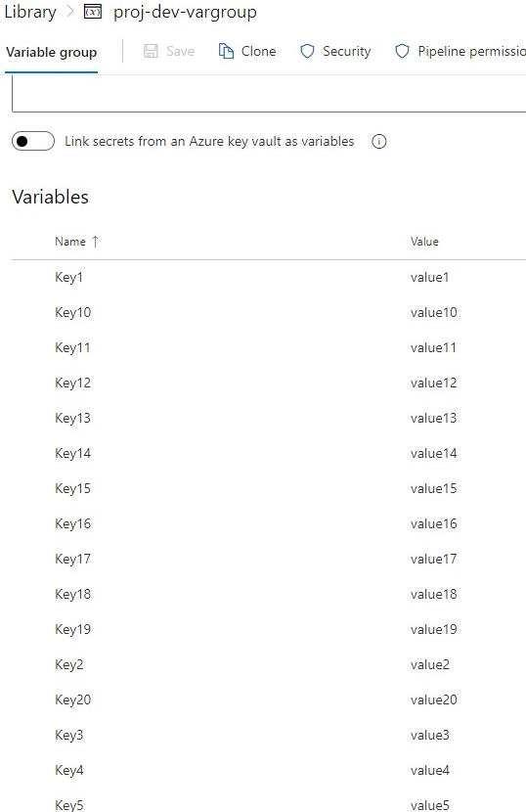
Task: Select the Key1 variable name
Action: point(68,278)
